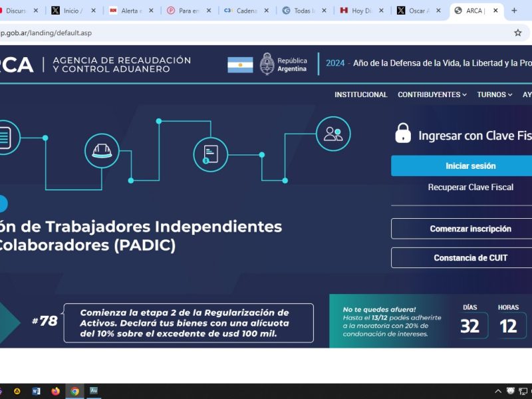Click the bear face icon in the system tray
This screenshot has height=399, width=532.
[511, 391]
